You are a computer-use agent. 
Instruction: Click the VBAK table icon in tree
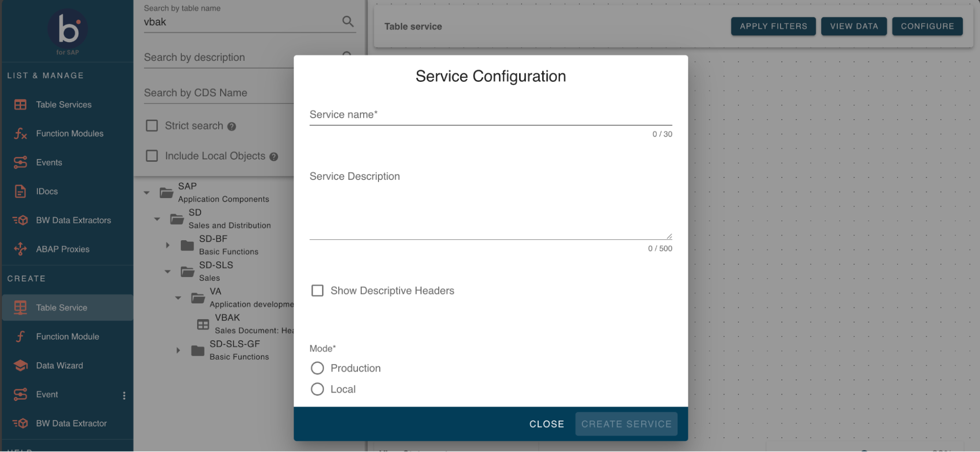point(203,325)
